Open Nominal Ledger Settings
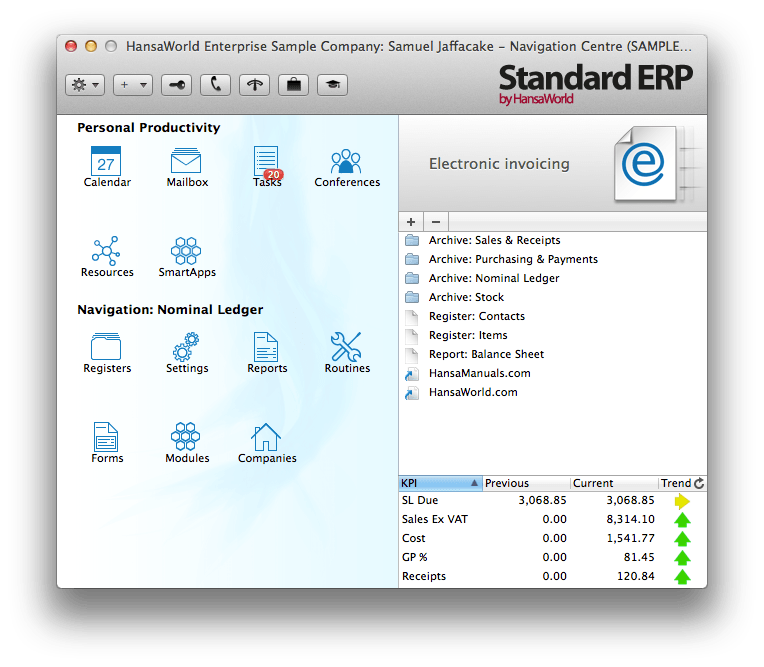The image size is (764, 667). 187,353
